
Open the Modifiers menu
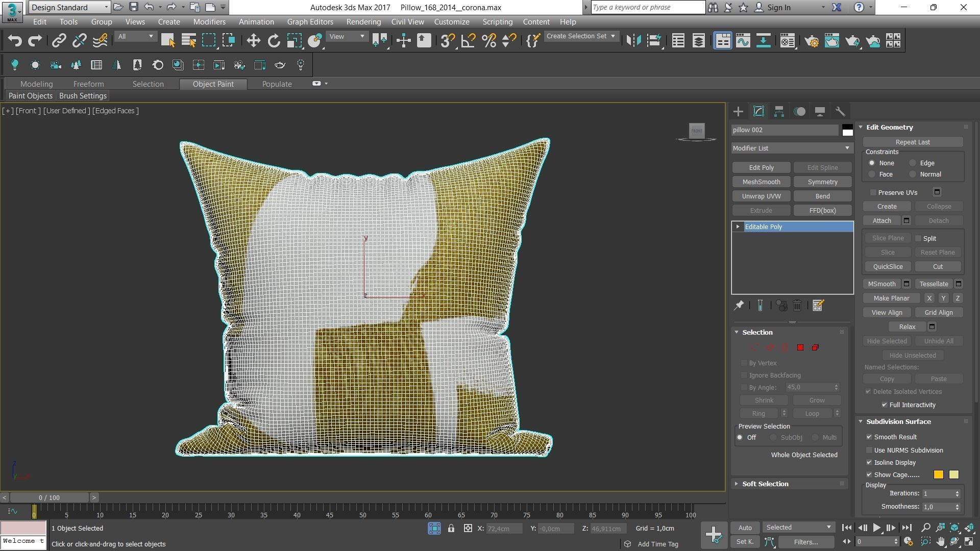coord(209,22)
